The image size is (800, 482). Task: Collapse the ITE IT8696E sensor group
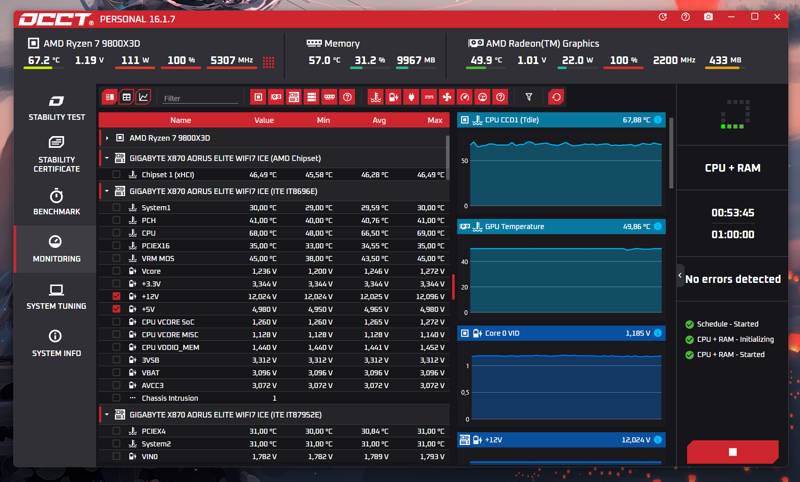click(x=107, y=191)
